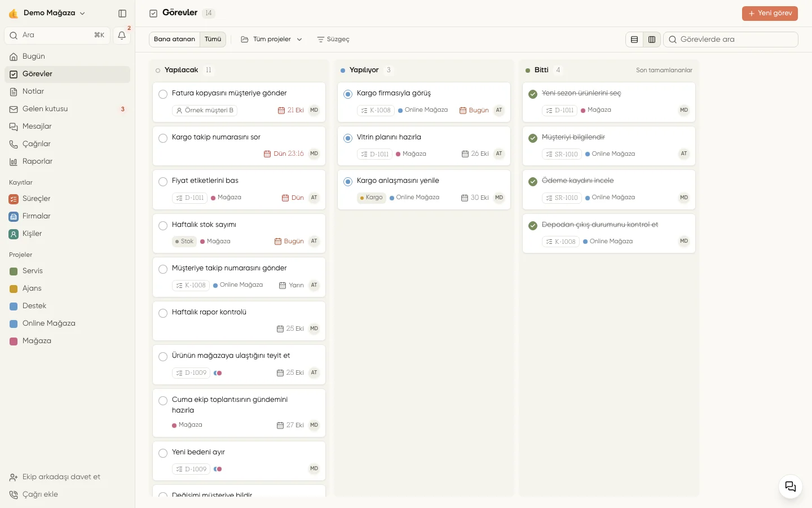The width and height of the screenshot is (812, 508).
Task: Switch to board columns view icon
Action: point(652,40)
